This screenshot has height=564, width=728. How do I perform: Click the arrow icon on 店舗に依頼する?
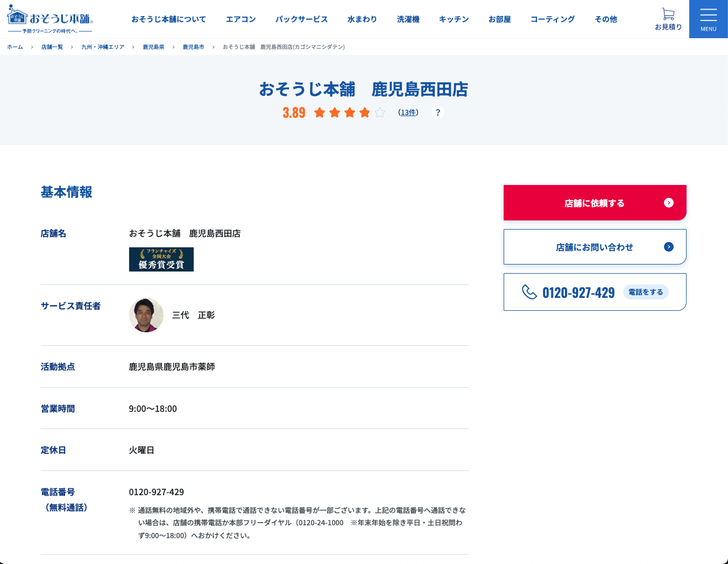pos(668,203)
